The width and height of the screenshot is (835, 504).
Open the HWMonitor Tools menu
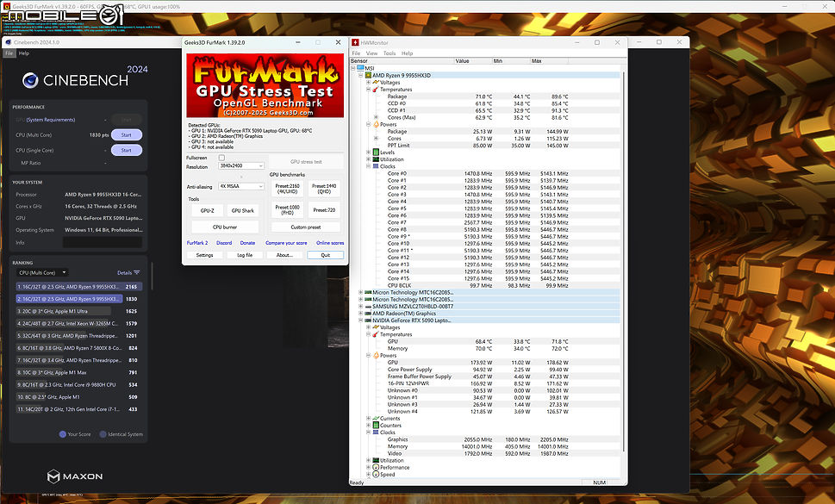tap(389, 53)
